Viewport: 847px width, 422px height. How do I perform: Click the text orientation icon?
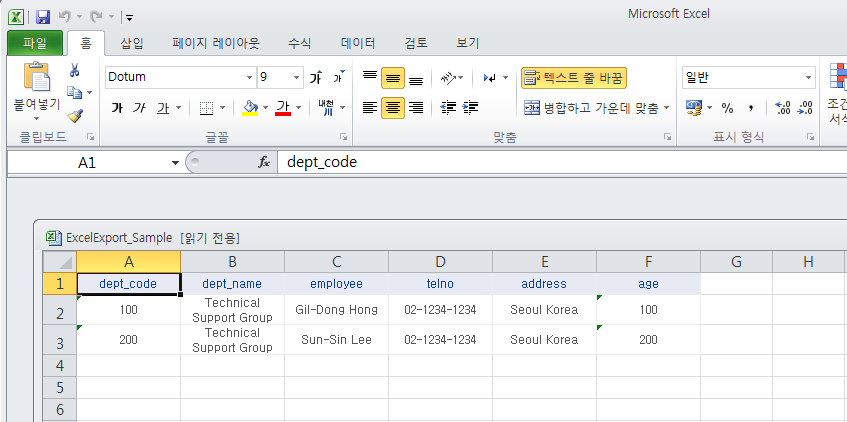pyautogui.click(x=448, y=78)
